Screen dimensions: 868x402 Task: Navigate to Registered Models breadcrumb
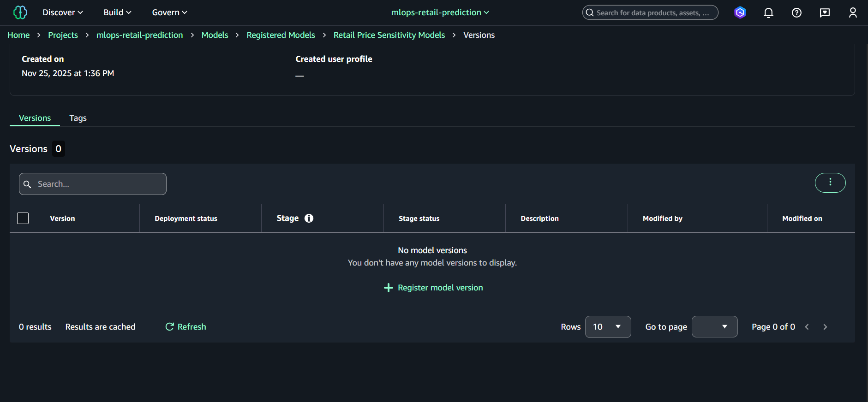pyautogui.click(x=281, y=35)
